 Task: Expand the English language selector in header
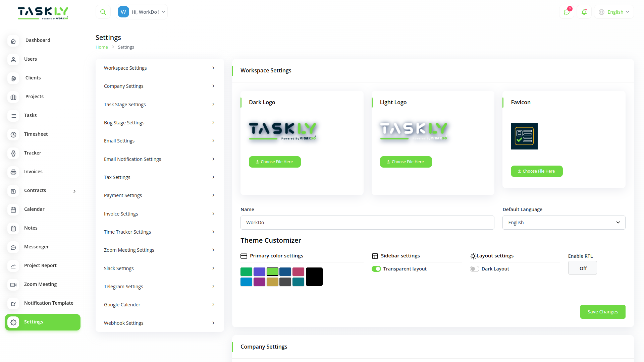[613, 12]
